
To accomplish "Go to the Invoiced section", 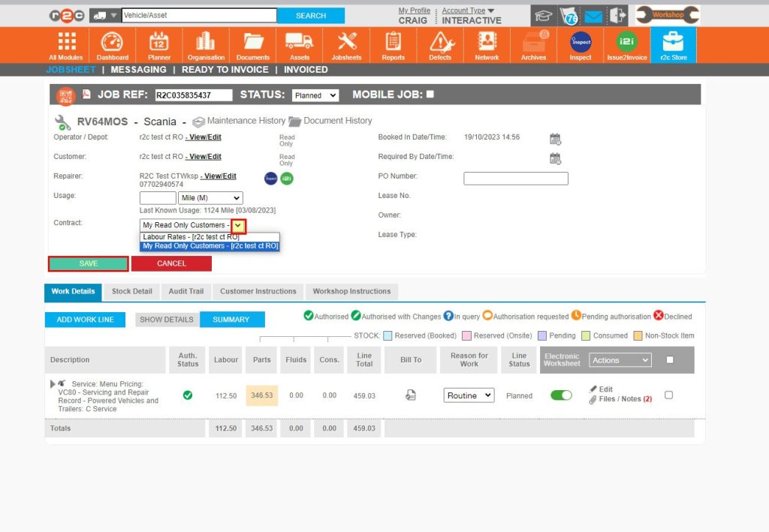I will coord(306,70).
